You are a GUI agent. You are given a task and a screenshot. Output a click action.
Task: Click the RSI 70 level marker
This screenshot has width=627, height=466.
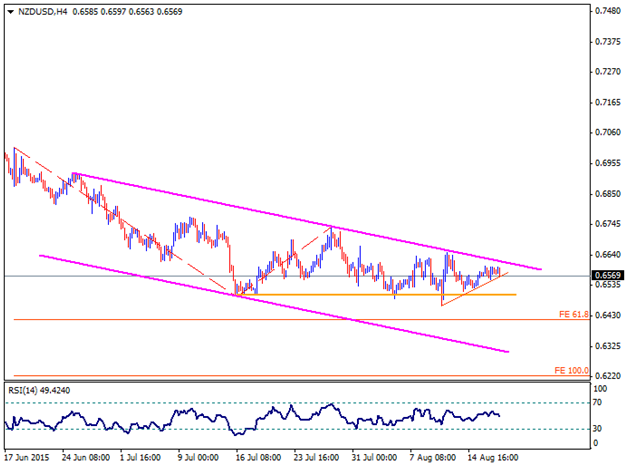click(x=598, y=403)
